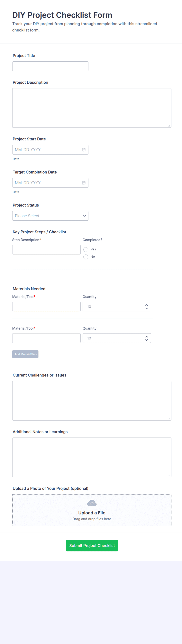Screen dimensions: 182x644
Task: Click the Additional Notes or Learnings textarea
Action: (x=92, y=457)
